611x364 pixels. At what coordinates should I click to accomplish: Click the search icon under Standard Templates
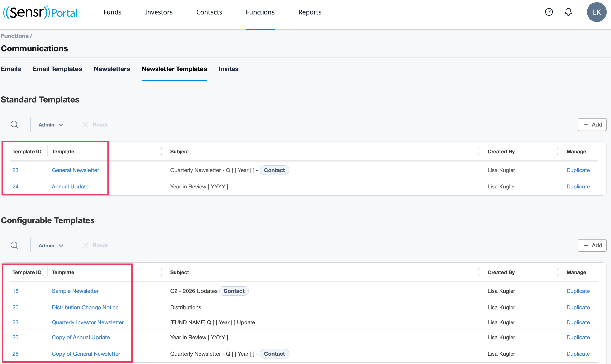14,125
